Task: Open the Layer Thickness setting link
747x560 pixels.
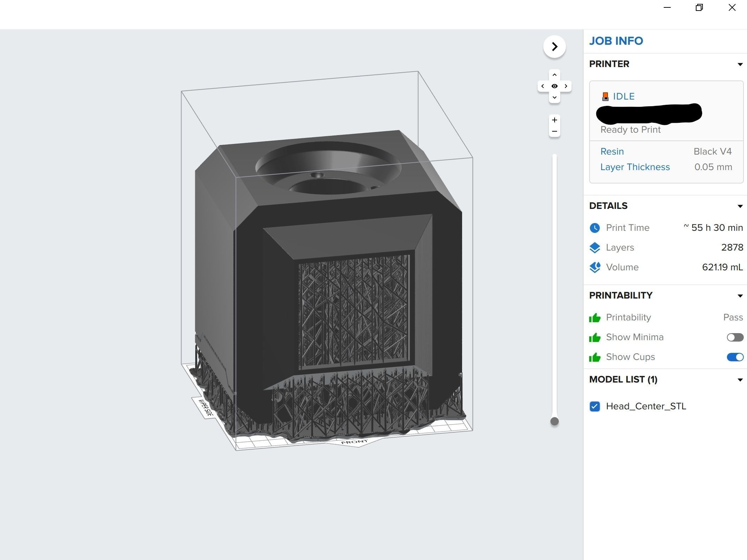Action: click(635, 167)
